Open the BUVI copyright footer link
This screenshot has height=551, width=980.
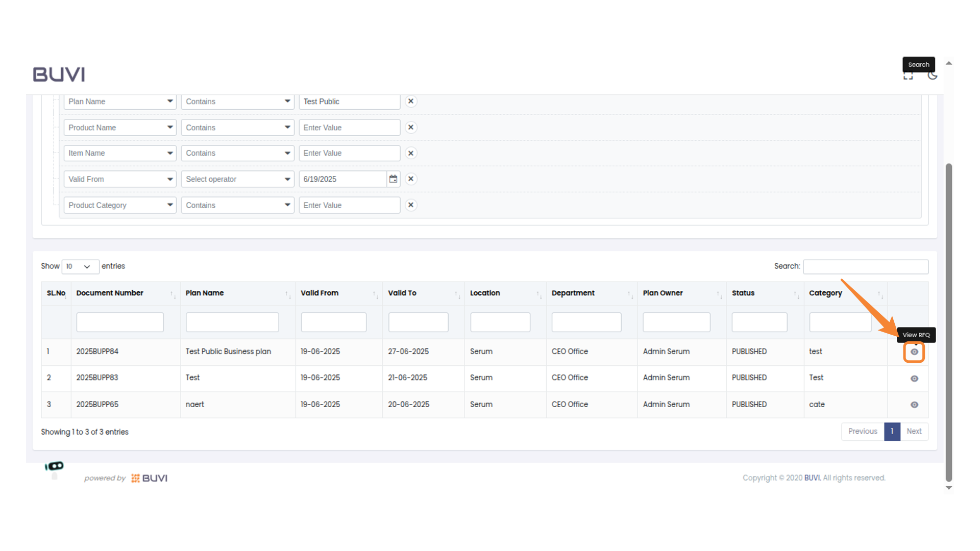point(812,478)
